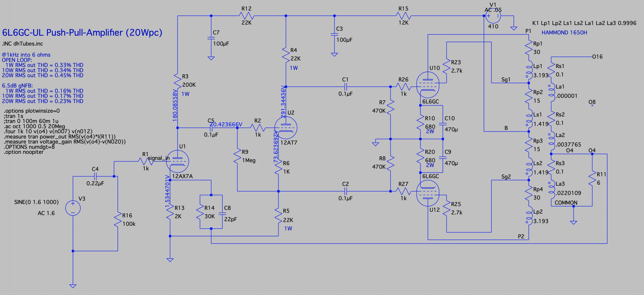Select resistor R3 200K symbol

[177, 81]
